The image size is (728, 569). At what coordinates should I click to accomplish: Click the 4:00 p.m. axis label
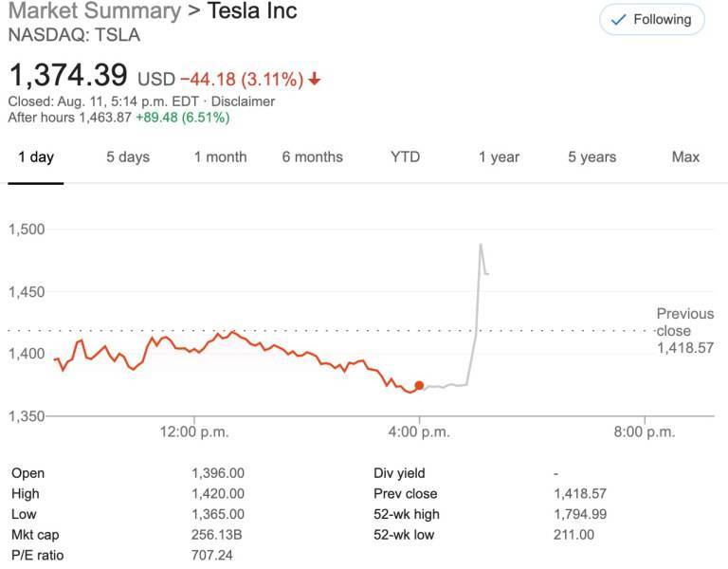click(x=420, y=432)
